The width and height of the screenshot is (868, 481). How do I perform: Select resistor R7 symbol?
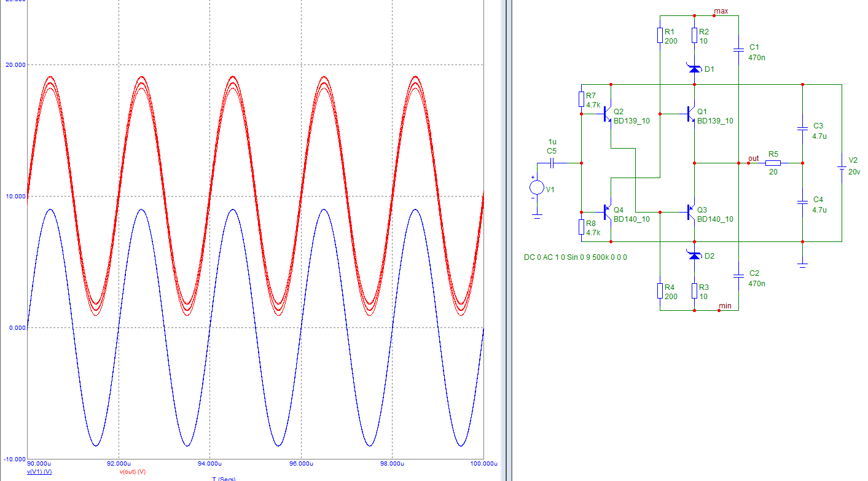point(581,100)
